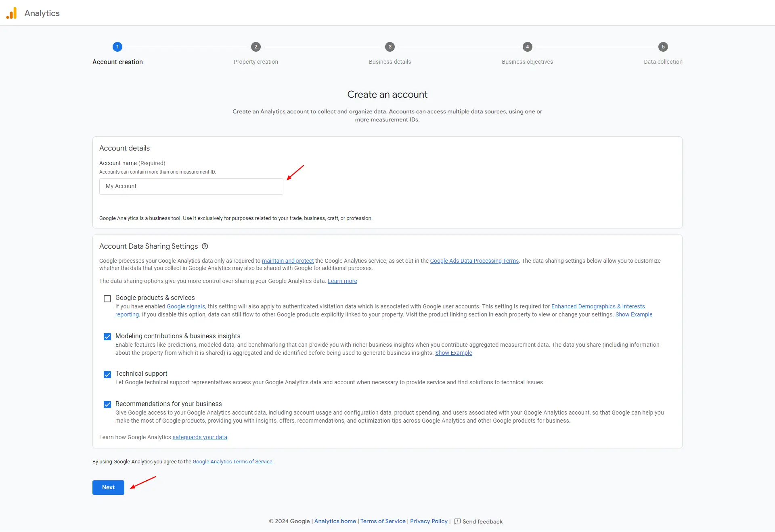775x532 pixels.
Task: Click Show Example under Modeling contributions
Action: pyautogui.click(x=454, y=353)
